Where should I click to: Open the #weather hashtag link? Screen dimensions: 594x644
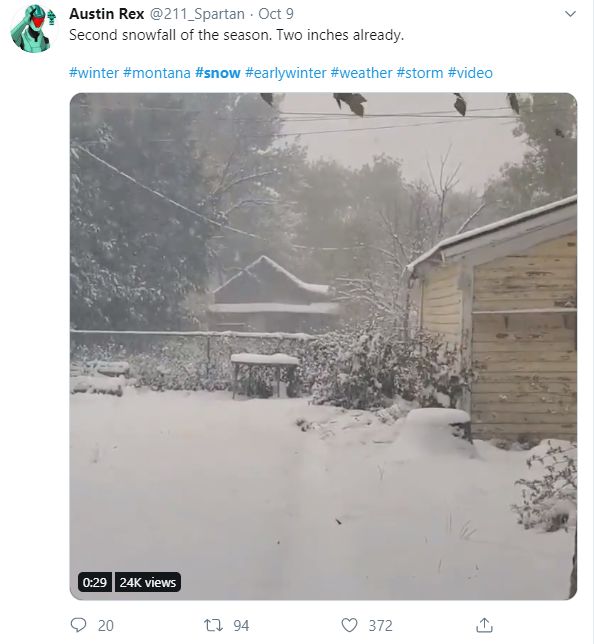coord(361,73)
